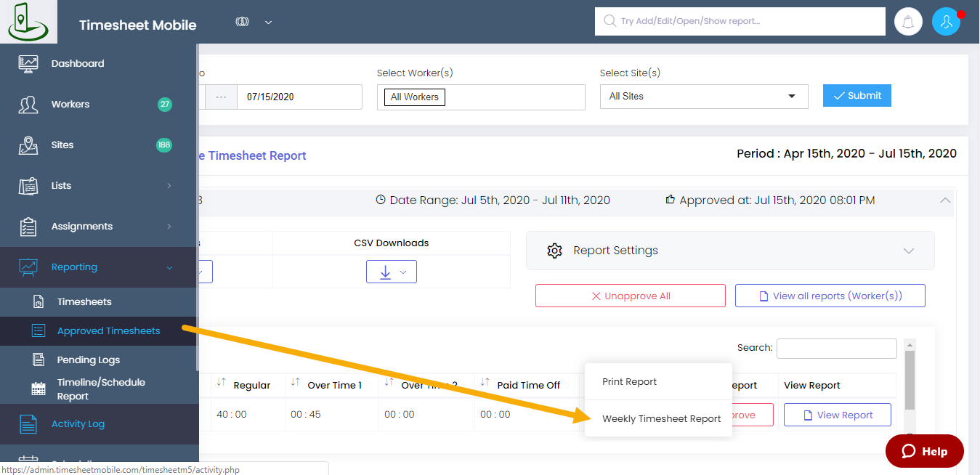
Task: Click the Workers count badge 27
Action: click(165, 105)
